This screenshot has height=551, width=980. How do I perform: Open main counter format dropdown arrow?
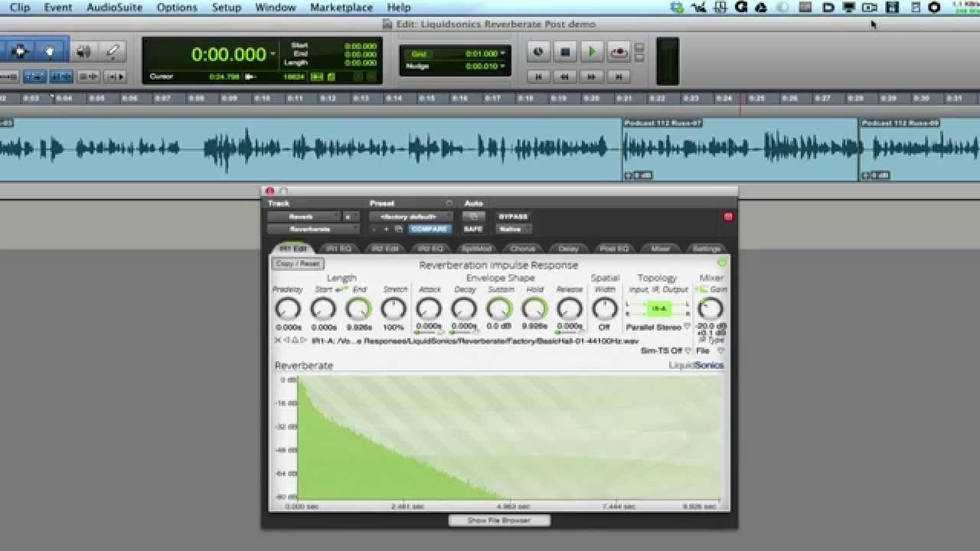pyautogui.click(x=273, y=54)
